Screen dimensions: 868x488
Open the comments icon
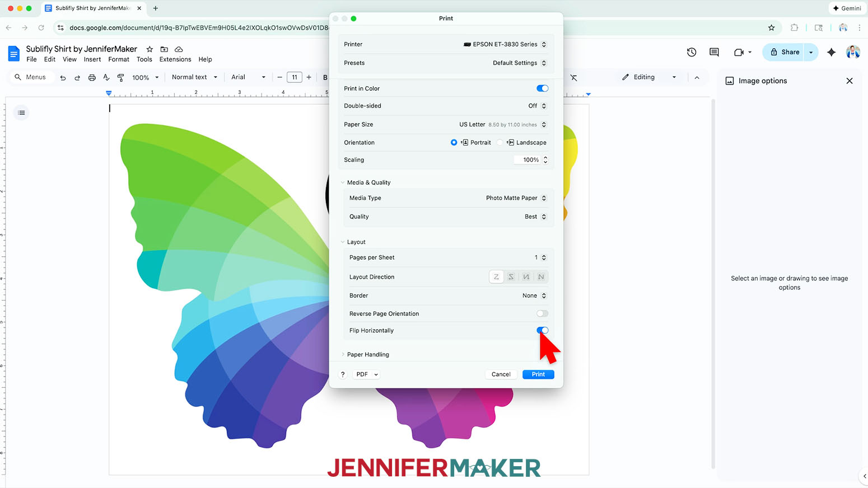714,52
